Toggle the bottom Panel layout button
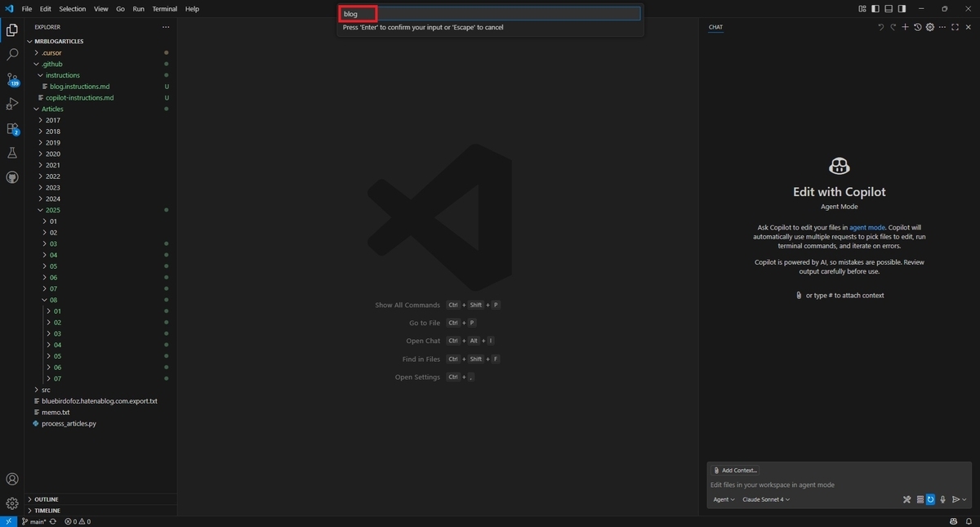980x527 pixels. pyautogui.click(x=889, y=9)
